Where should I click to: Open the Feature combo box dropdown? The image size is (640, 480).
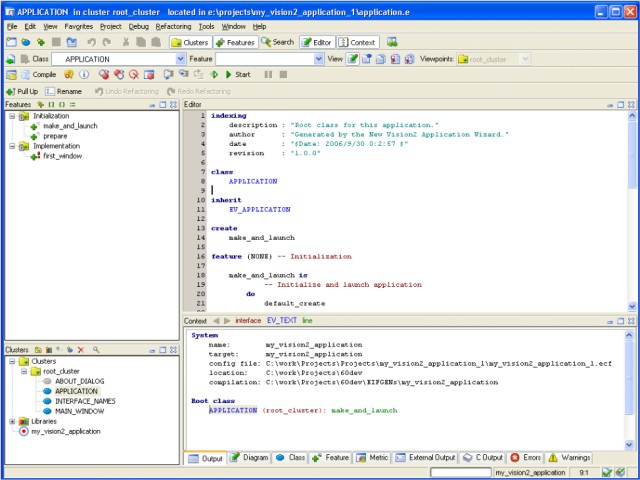[319, 59]
